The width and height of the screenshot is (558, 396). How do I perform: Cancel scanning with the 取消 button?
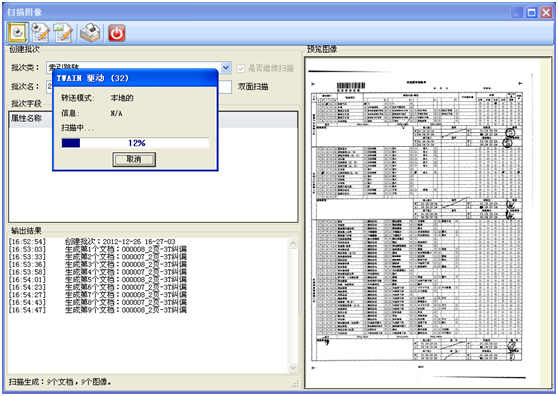pyautogui.click(x=134, y=159)
